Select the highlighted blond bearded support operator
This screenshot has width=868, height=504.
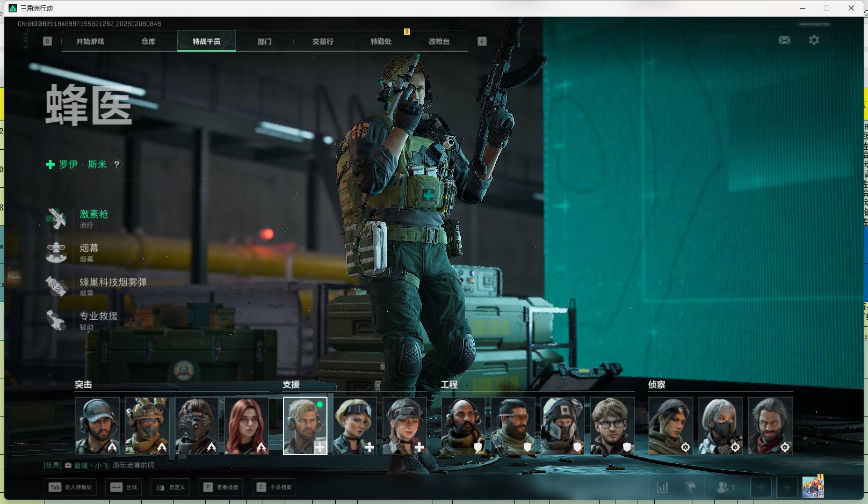pos(305,426)
